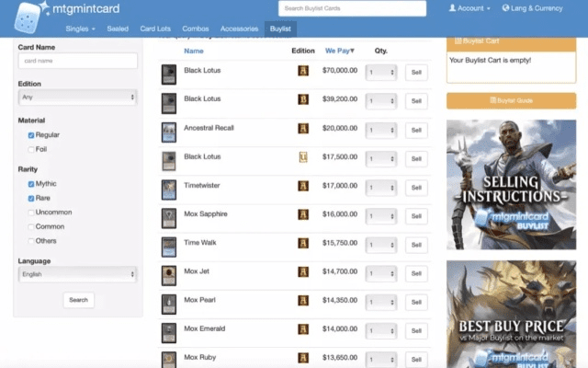Viewport: 588px width, 368px height.
Task: Click the edition icon beside Time Walk
Action: click(x=302, y=244)
